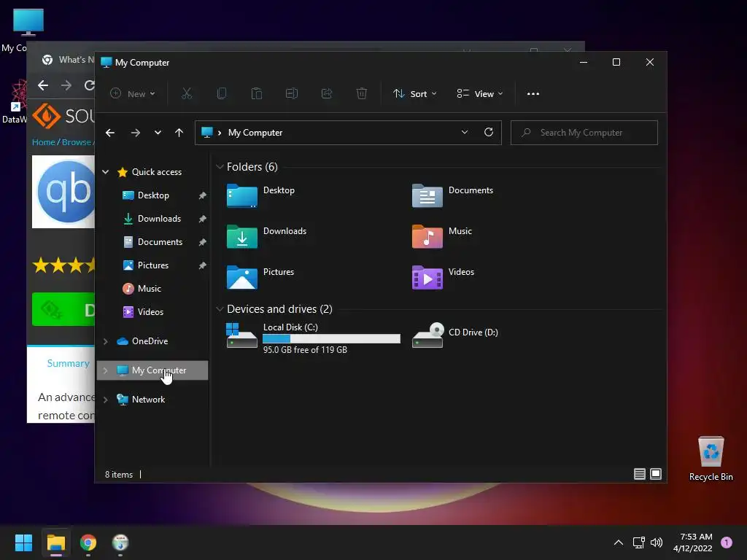The image size is (747, 560).
Task: Open the recent locations chevron dropdown
Action: [x=158, y=133]
